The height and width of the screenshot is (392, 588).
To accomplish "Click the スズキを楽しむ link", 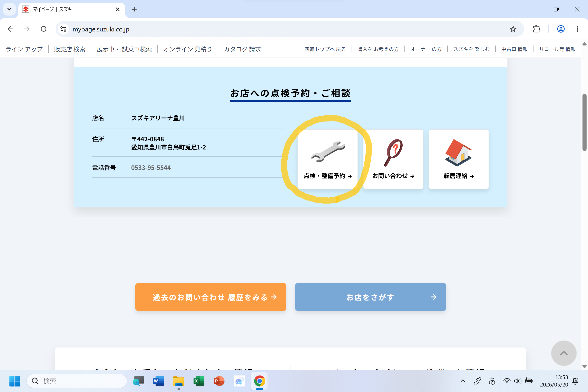I will click(471, 49).
